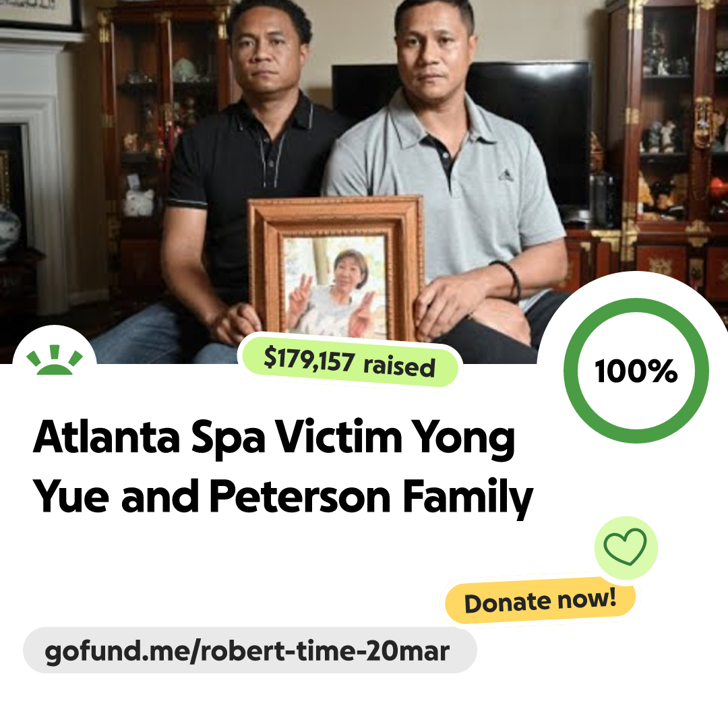Click the green heart icon
728x728 pixels.
pyautogui.click(x=626, y=547)
